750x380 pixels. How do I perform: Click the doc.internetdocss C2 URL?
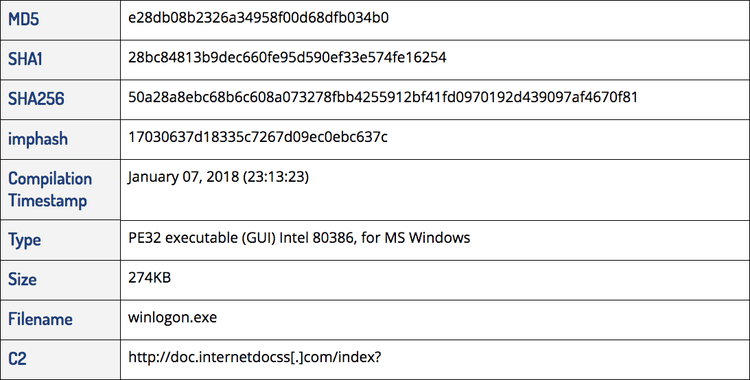coord(254,357)
